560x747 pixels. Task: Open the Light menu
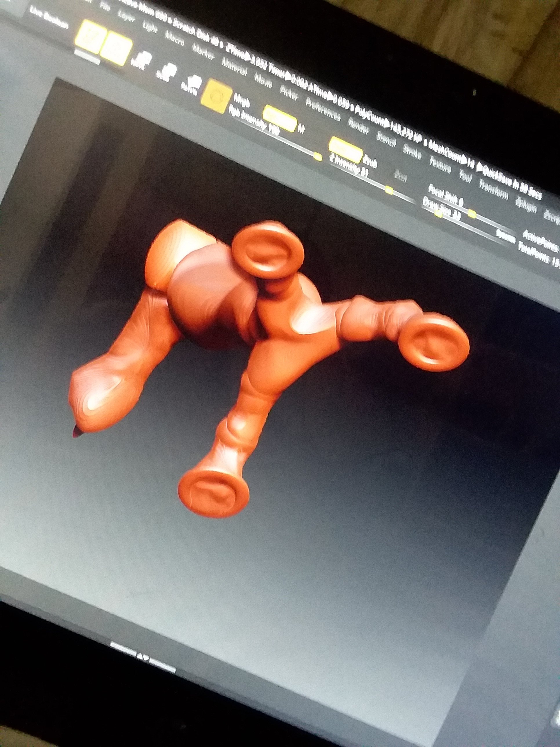[150, 27]
